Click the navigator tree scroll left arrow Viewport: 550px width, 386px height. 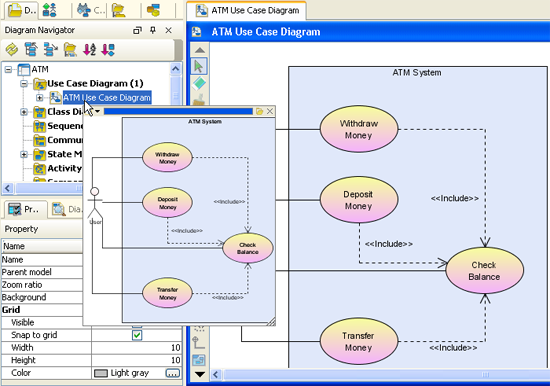click(x=8, y=188)
